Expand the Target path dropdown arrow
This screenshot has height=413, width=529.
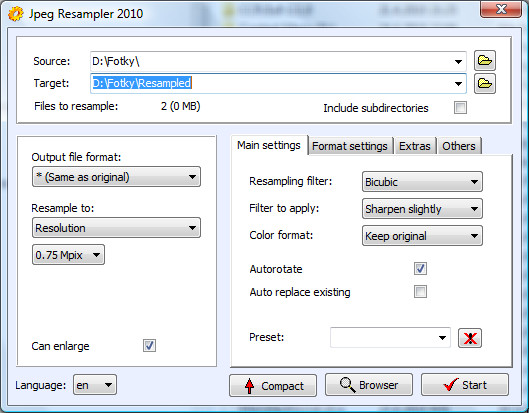click(458, 84)
